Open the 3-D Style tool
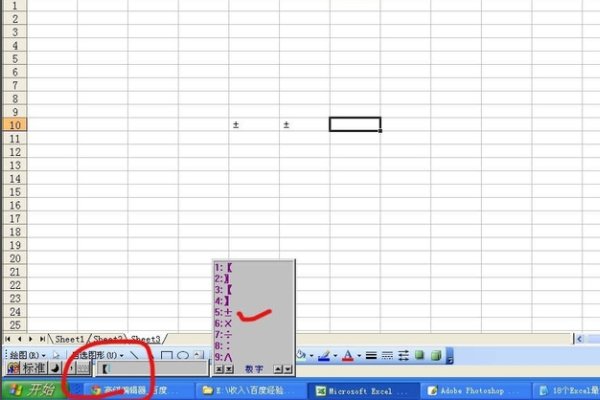600x400 pixels. point(435,355)
